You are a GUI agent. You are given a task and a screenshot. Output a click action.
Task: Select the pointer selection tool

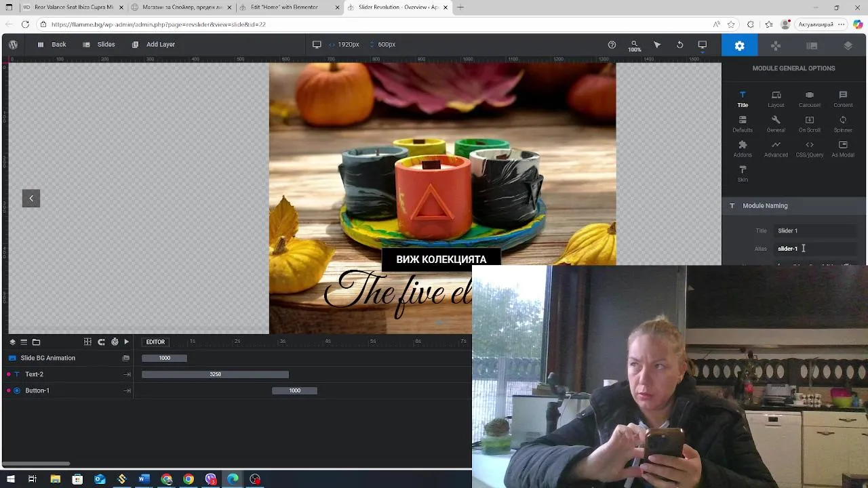tap(657, 45)
